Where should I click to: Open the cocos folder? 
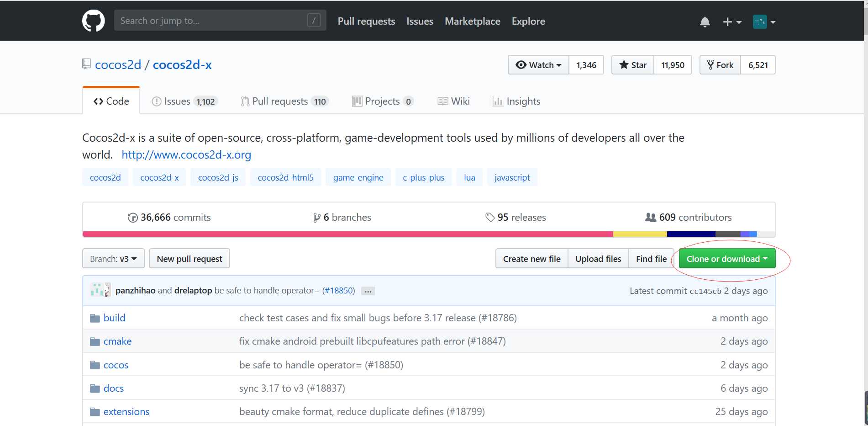point(116,365)
